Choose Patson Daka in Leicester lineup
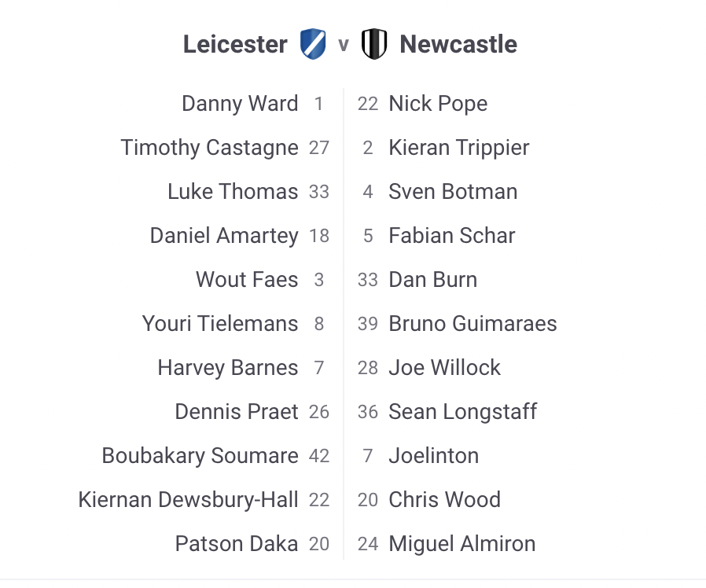The image size is (706, 588). (237, 544)
